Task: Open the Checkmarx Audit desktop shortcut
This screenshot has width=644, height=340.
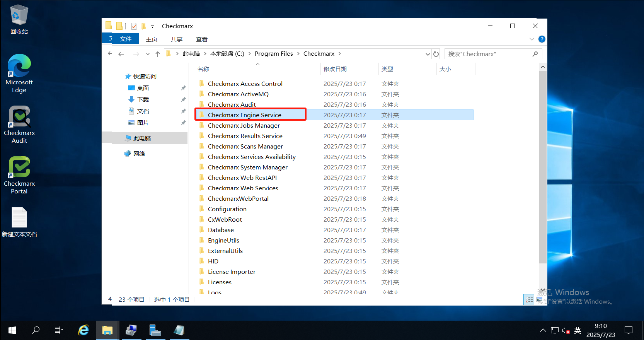Action: 19,125
